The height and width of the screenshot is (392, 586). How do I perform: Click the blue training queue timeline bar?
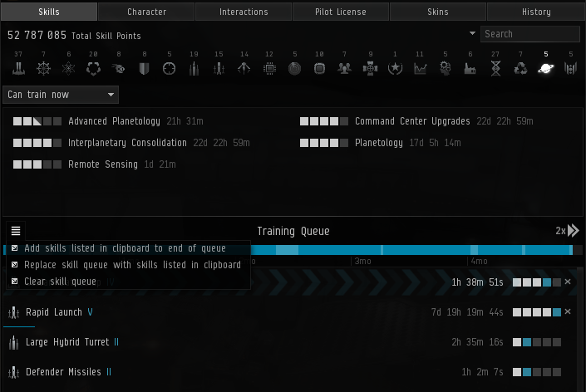[416, 250]
